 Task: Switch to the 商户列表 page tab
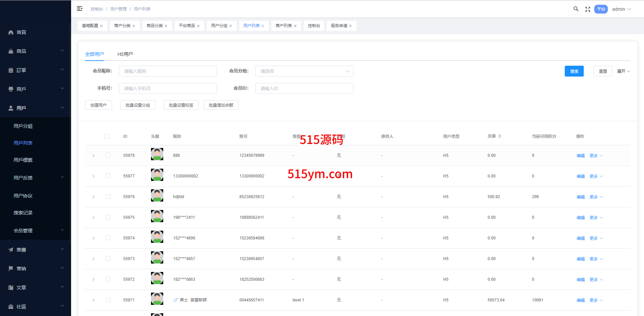(283, 26)
